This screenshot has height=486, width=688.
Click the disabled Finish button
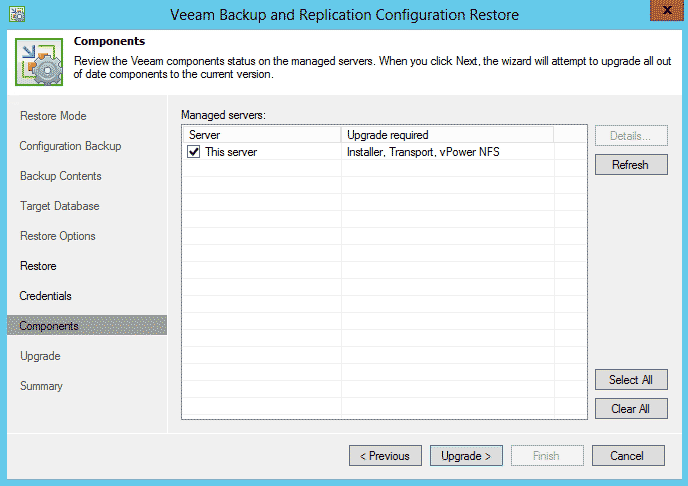coord(547,456)
